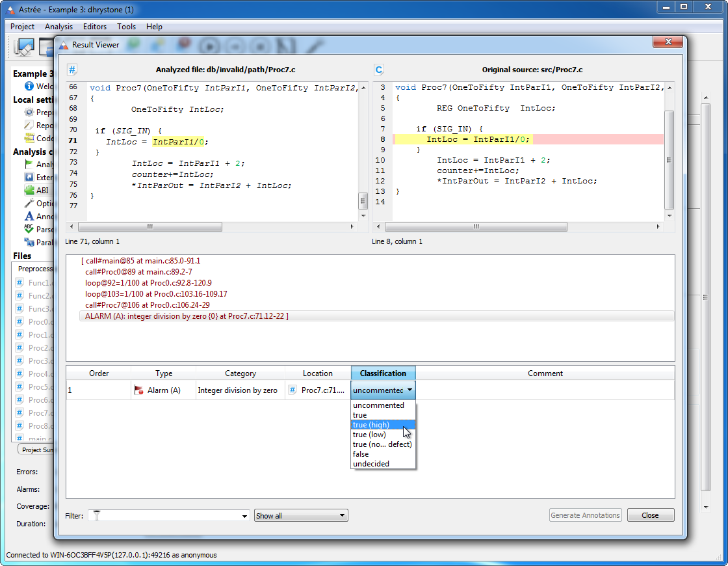Click the Report settings pencil icon
This screenshot has width=728, height=566.
29,125
